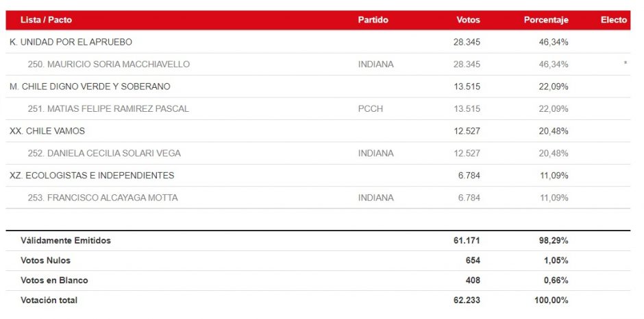Screen dimensions: 644x319
Task: Select the XZ. ECOLOGISTAS E INDEPENDIENTES list
Action: (x=92, y=176)
